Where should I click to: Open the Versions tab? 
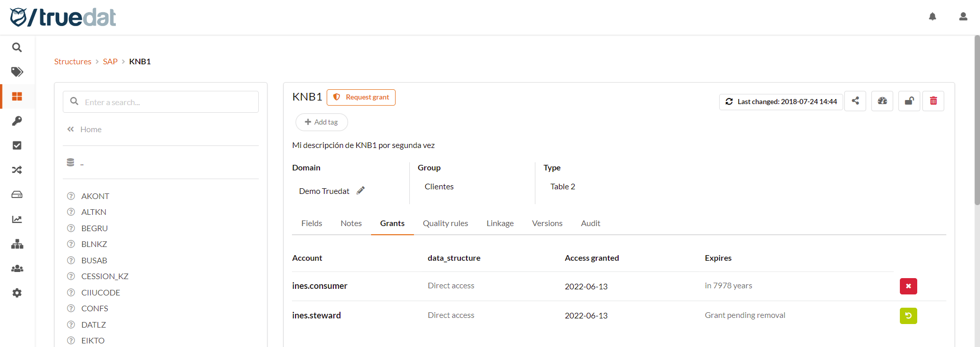click(x=547, y=224)
